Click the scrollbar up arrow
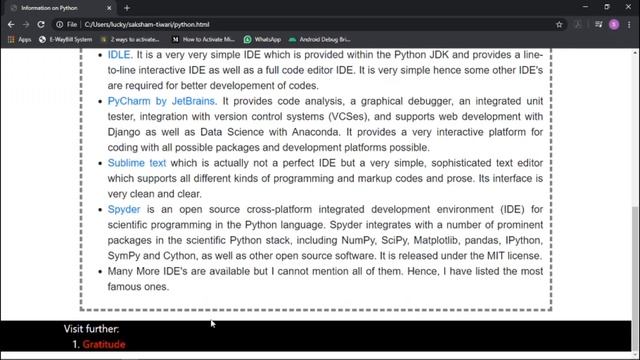 coord(635,53)
